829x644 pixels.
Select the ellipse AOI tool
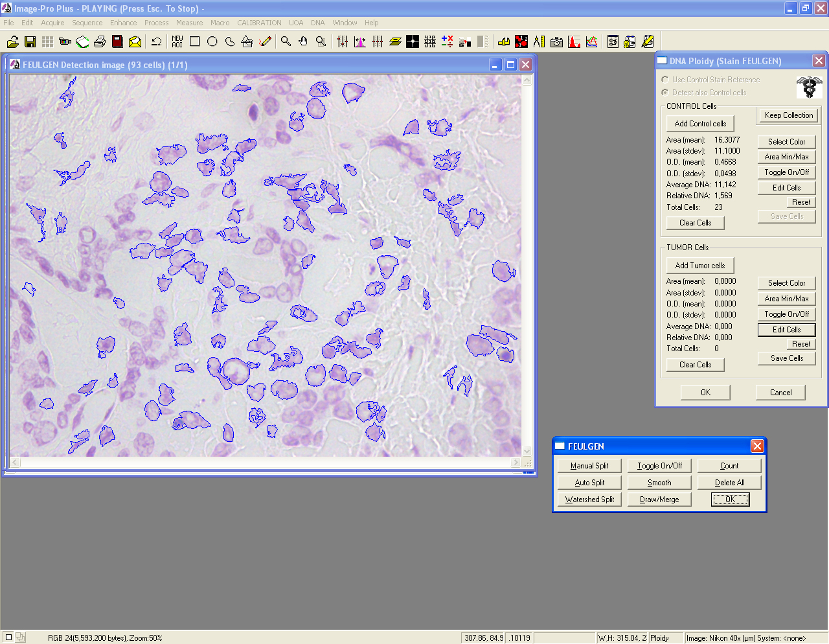click(x=212, y=41)
